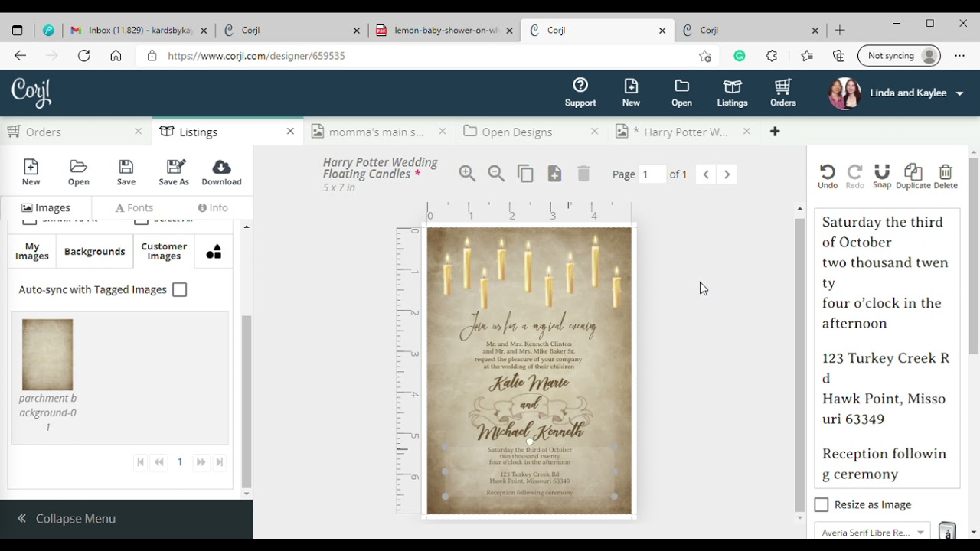Image resolution: width=980 pixels, height=551 pixels.
Task: Open the momma's main s... tab
Action: tap(376, 132)
